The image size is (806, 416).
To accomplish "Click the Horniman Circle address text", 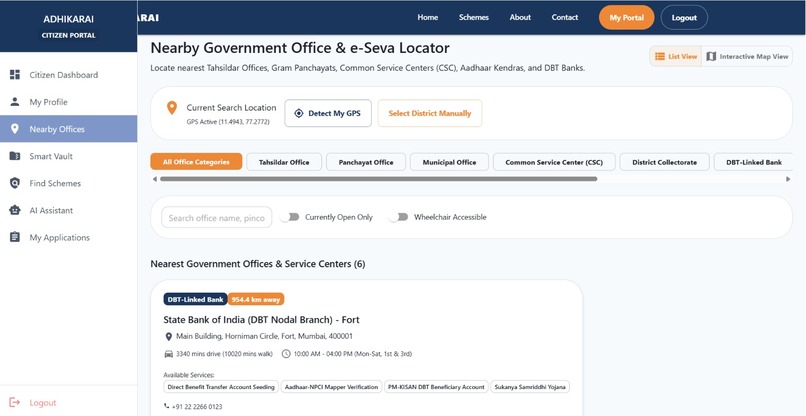I will tap(264, 336).
